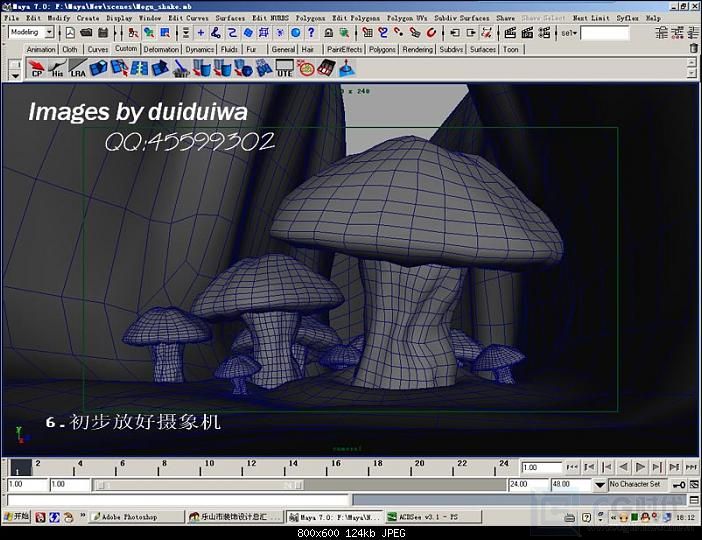Screen dimensions: 702x540
Task: Click the command line input field
Action: tap(178, 501)
